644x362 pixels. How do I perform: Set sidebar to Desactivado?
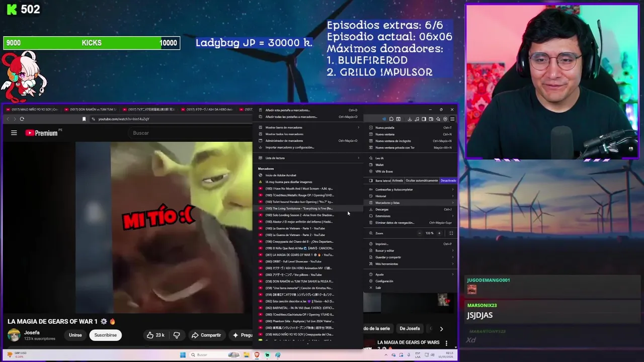pyautogui.click(x=448, y=180)
